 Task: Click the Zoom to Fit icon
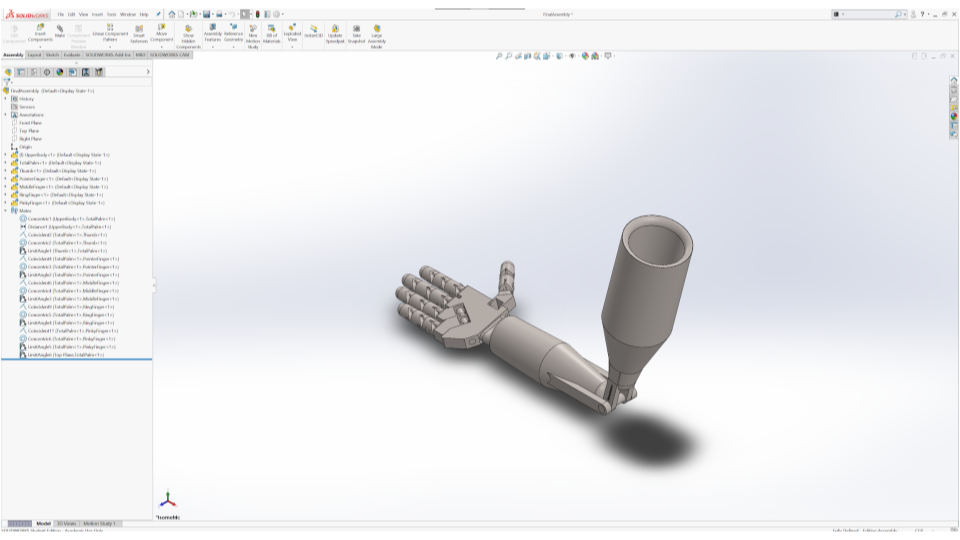(x=500, y=56)
